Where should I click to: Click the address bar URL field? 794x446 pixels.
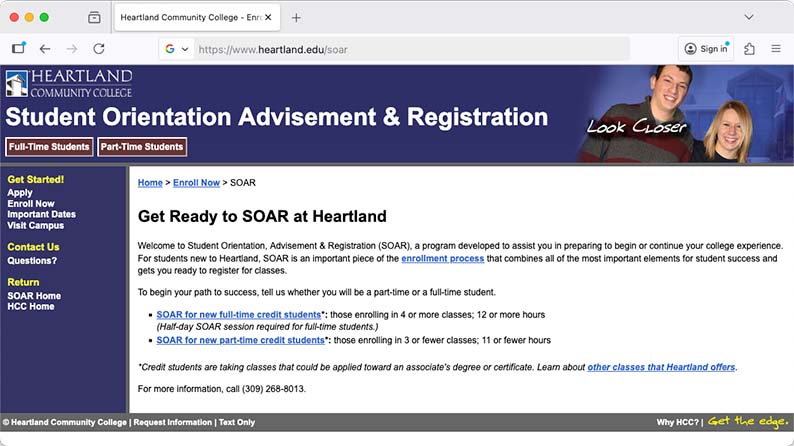click(x=400, y=49)
